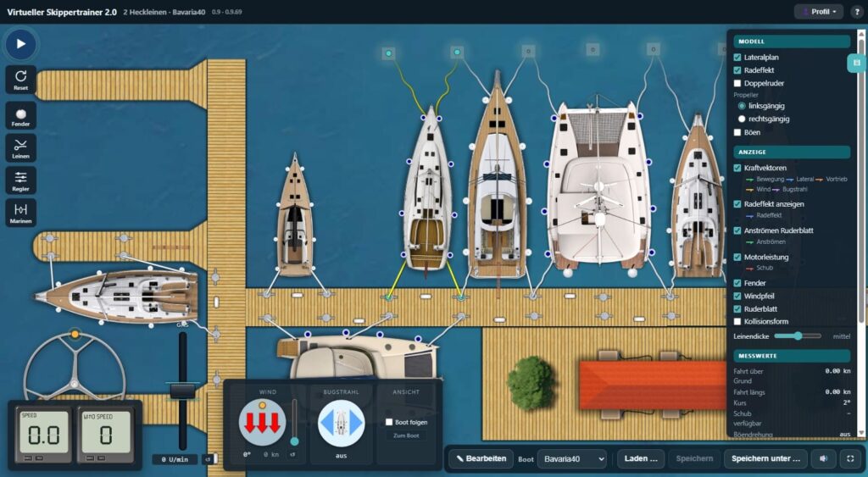The width and height of the screenshot is (868, 477).
Task: Toggle the Motorleistung checkbox
Action: [x=737, y=257]
